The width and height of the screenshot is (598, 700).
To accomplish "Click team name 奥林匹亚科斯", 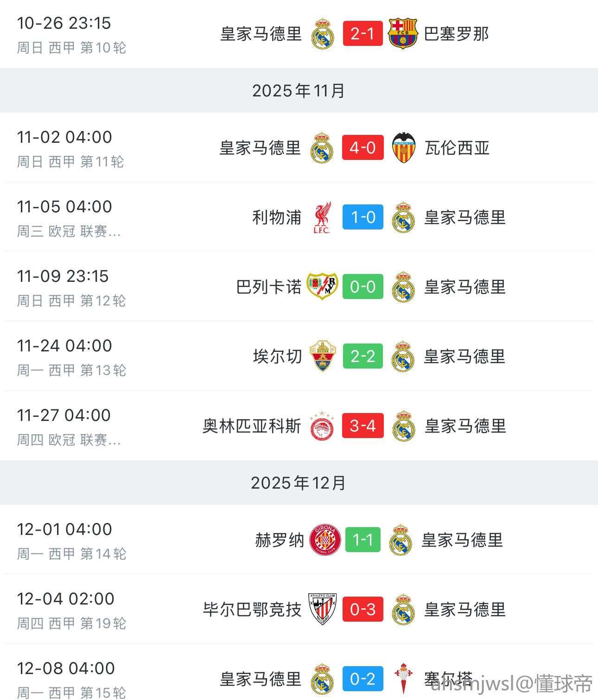I will tap(252, 426).
